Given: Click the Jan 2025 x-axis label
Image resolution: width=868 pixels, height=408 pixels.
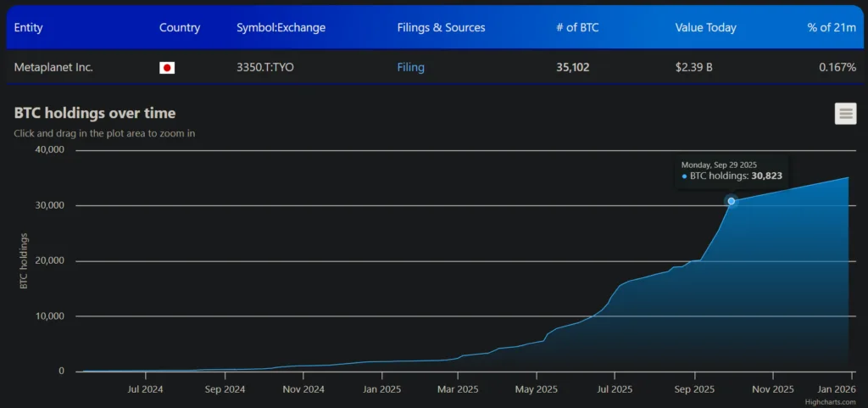Looking at the screenshot, I should click(381, 389).
